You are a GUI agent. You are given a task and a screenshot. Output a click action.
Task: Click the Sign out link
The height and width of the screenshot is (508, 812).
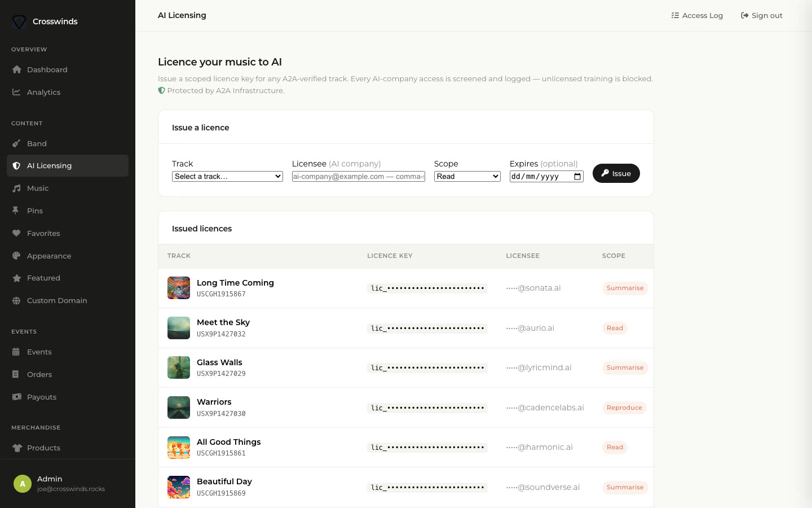pyautogui.click(x=761, y=15)
